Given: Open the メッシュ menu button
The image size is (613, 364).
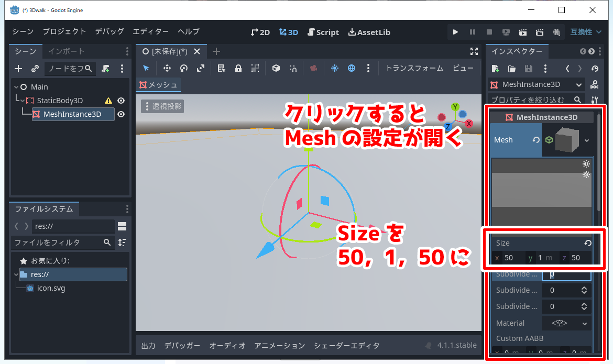Looking at the screenshot, I should [158, 85].
